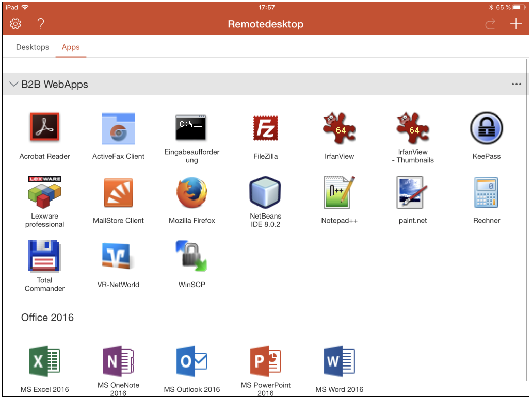Viewport: 532px width, 399px height.
Task: Open help via the question mark icon
Action: [x=41, y=24]
